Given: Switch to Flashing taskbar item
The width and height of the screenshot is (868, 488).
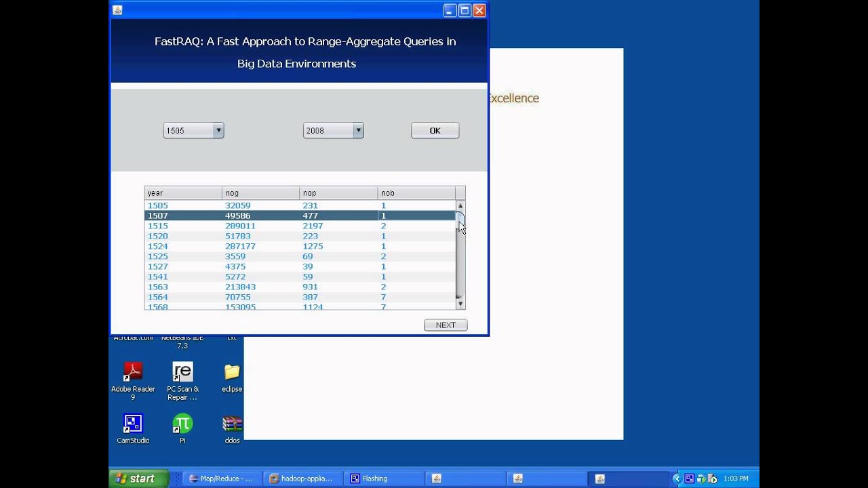Looking at the screenshot, I should tap(383, 479).
